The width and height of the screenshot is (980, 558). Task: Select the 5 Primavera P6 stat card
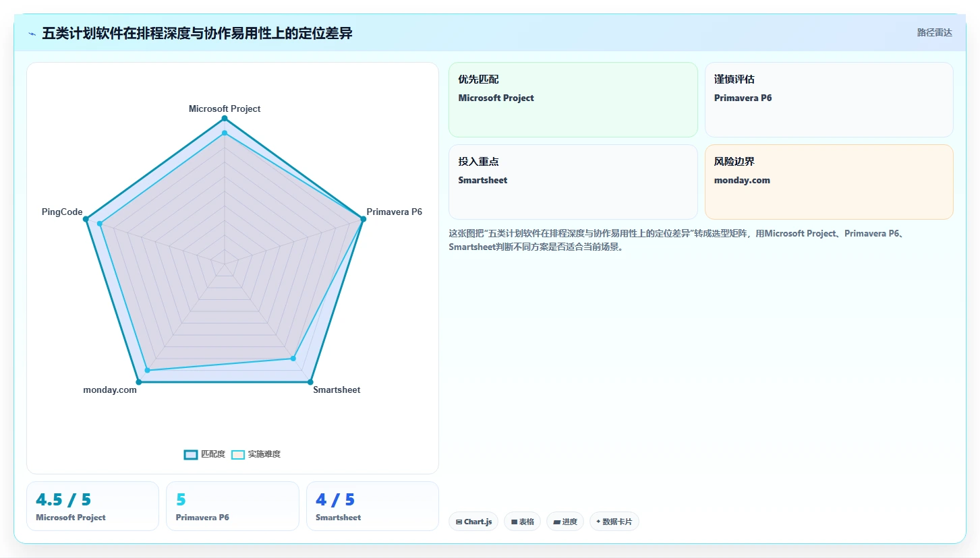point(233,506)
